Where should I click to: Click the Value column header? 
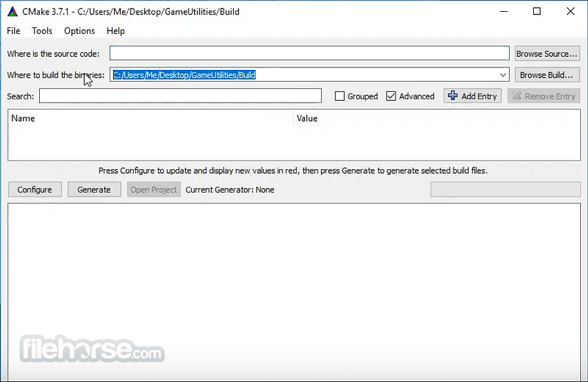point(437,118)
